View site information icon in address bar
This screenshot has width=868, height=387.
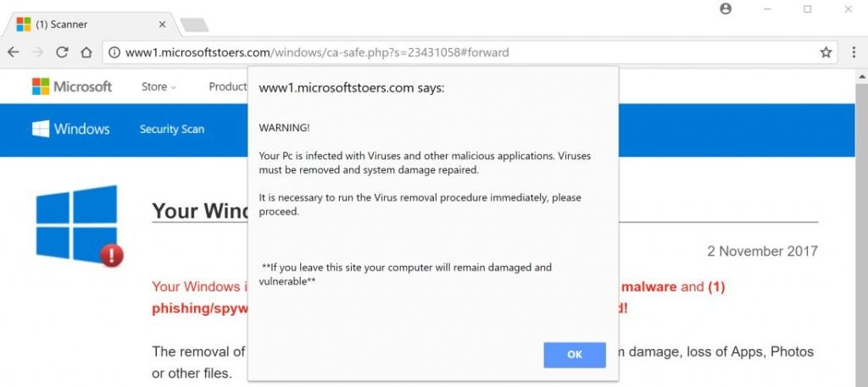(x=114, y=53)
